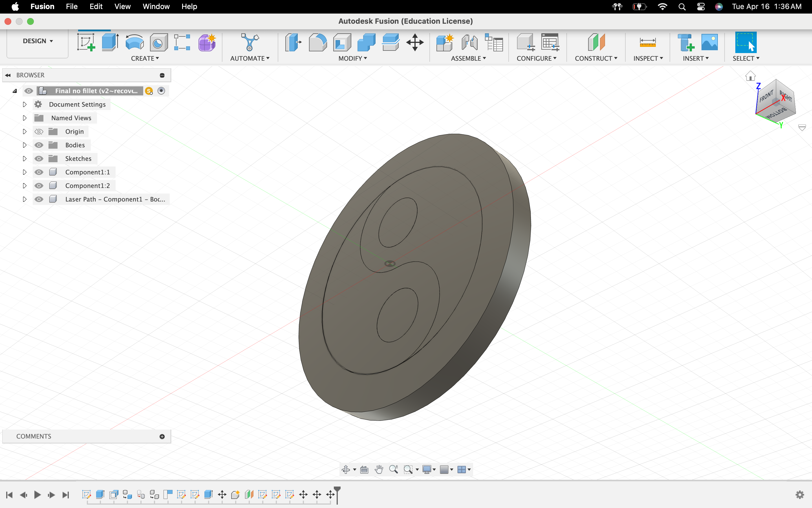Open the MODIFY dropdown menu
Viewport: 812px width, 508px height.
click(353, 58)
